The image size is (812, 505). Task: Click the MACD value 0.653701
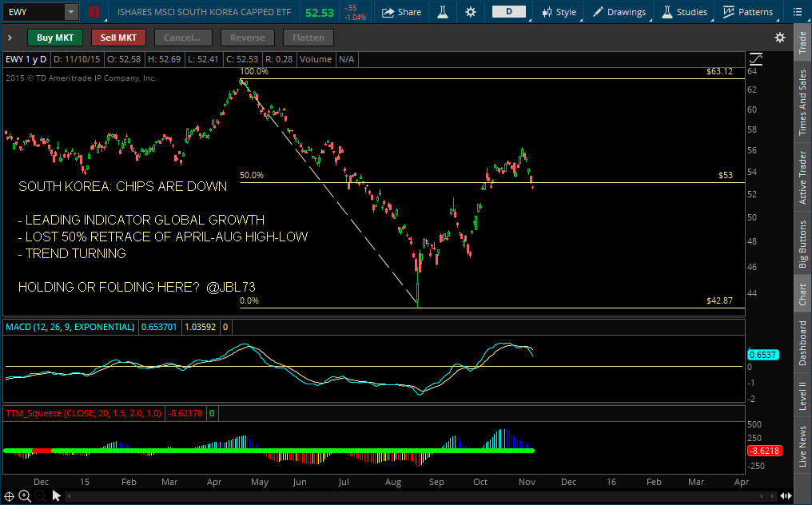(159, 327)
